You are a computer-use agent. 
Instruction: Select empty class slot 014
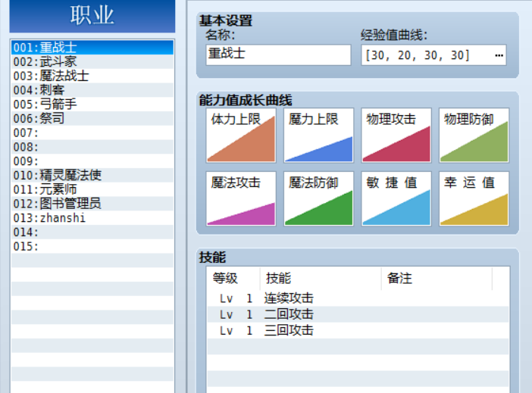click(x=92, y=232)
